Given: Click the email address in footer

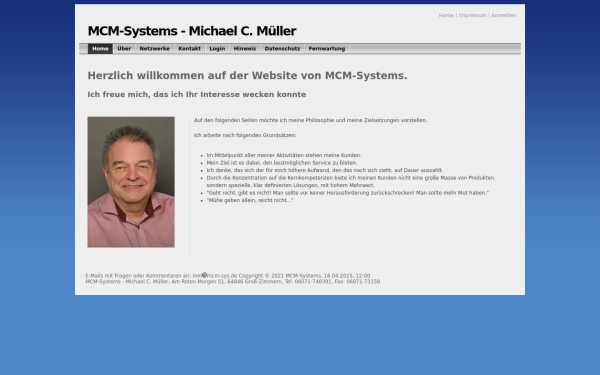Looking at the screenshot, I should (x=215, y=276).
